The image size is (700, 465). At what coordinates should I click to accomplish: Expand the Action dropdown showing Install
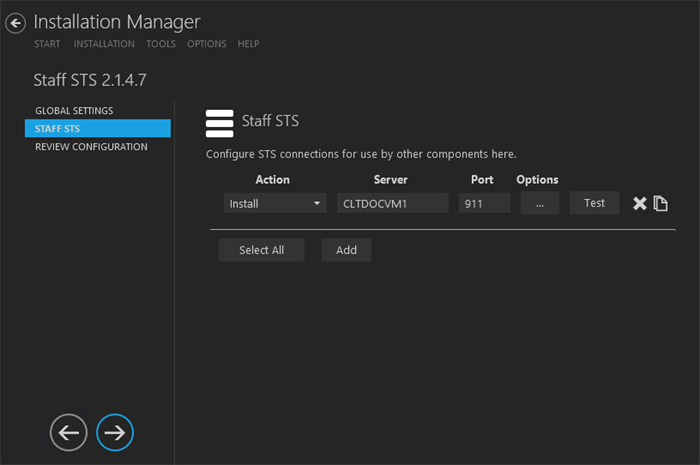275,203
